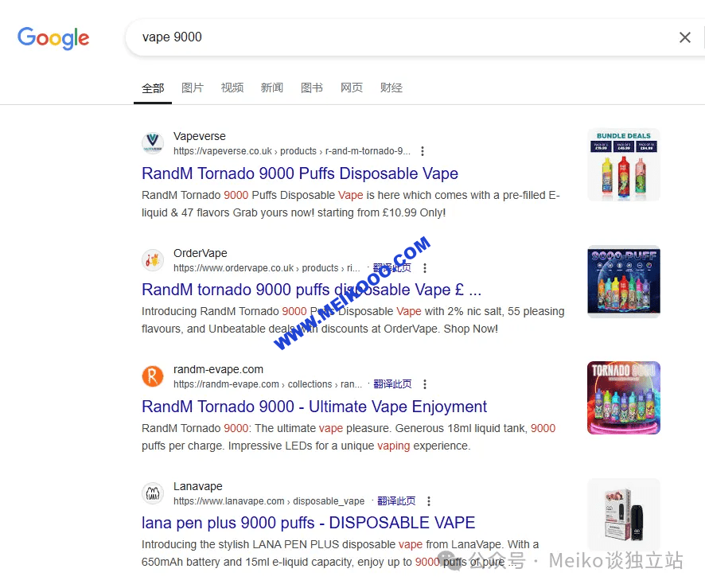Click the Lanavape site favicon
The width and height of the screenshot is (705, 588).
pyautogui.click(x=153, y=493)
